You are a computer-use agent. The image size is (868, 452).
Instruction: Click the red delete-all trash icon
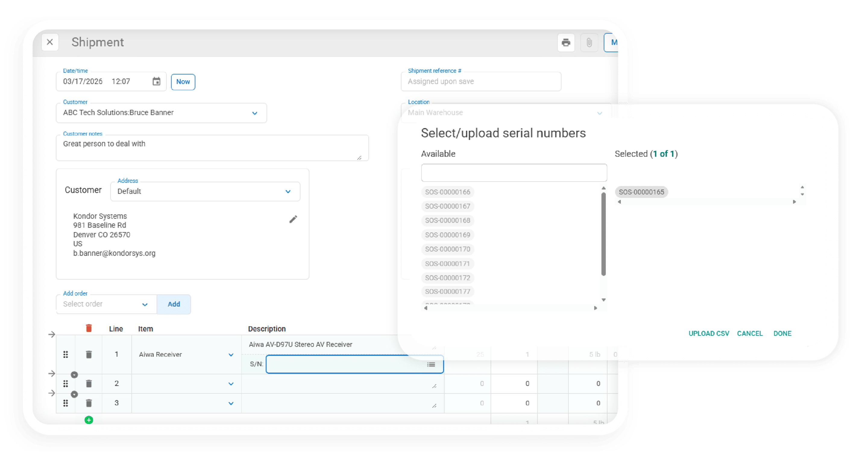(x=89, y=328)
